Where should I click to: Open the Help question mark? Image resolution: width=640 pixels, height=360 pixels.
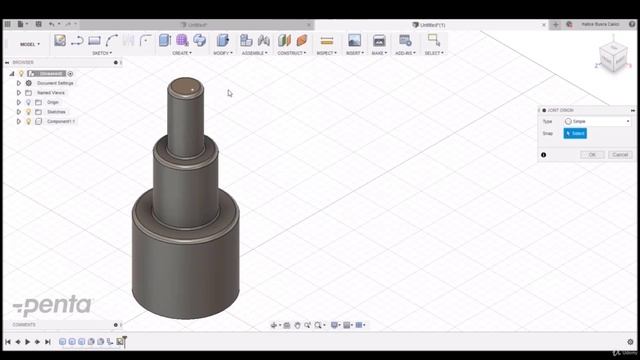click(x=632, y=24)
